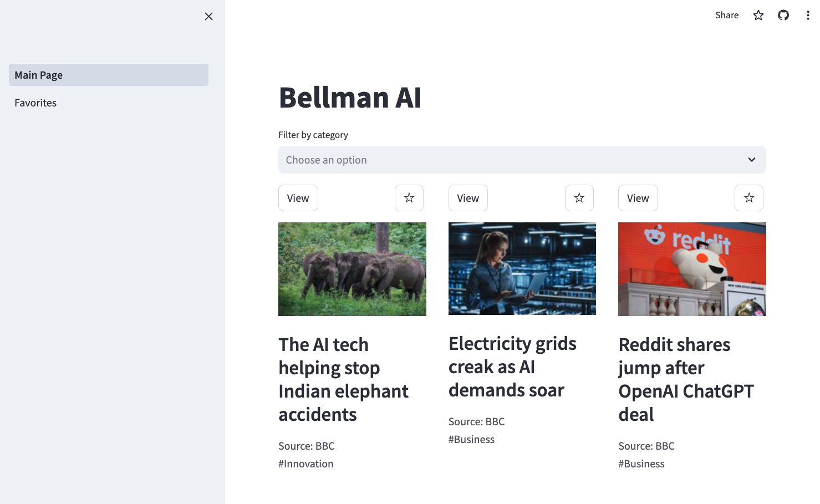Image resolution: width=820 pixels, height=504 pixels.
Task: Click the #Business tag under Reddit shares
Action: [641, 464]
